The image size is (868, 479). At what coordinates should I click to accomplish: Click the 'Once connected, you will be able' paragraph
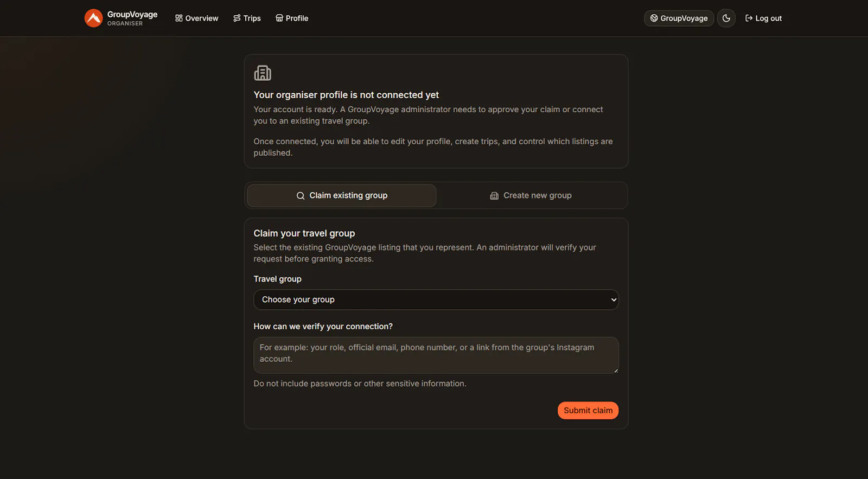click(433, 147)
